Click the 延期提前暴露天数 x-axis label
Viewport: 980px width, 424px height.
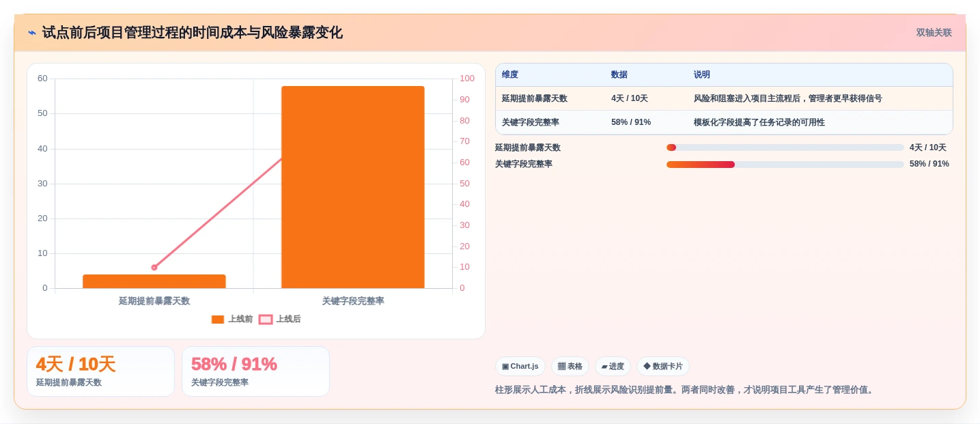point(154,301)
